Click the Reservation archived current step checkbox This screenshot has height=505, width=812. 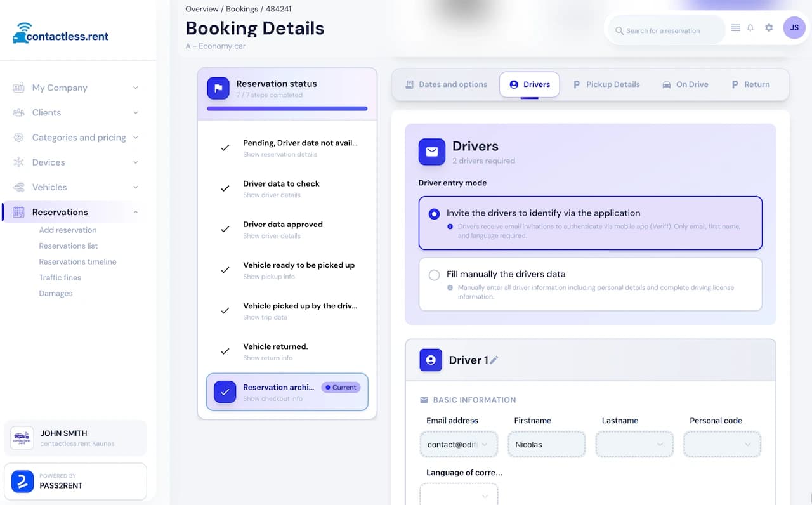pyautogui.click(x=225, y=392)
